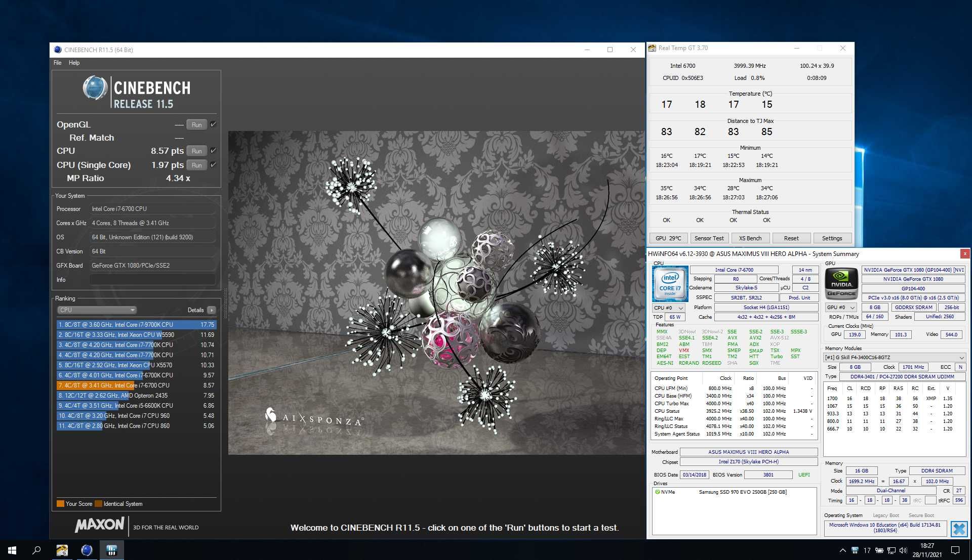The width and height of the screenshot is (972, 560).
Task: Click the green NVMe drive status icon
Action: pos(658,492)
